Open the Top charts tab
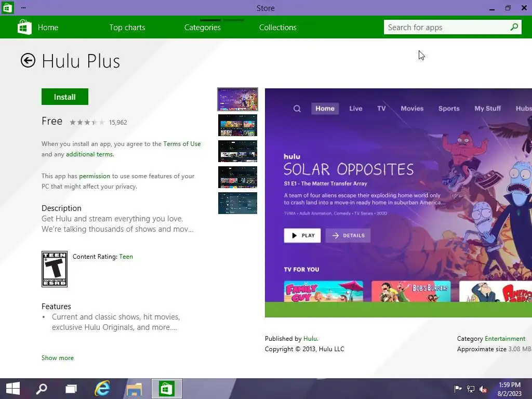Screen dimensions: 532x399 point(127,28)
